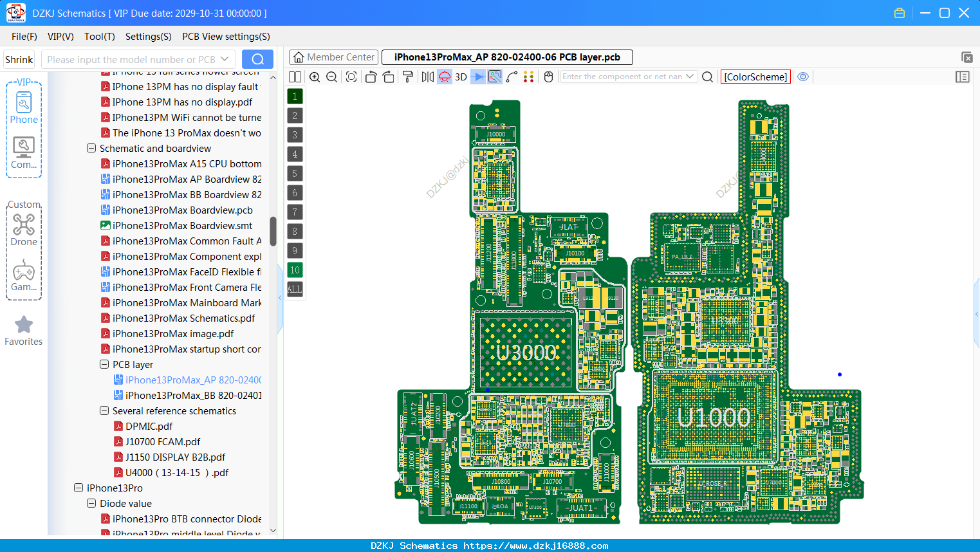Open PCB View settings(S) menu
Viewport: 980px width, 552px height.
click(226, 37)
